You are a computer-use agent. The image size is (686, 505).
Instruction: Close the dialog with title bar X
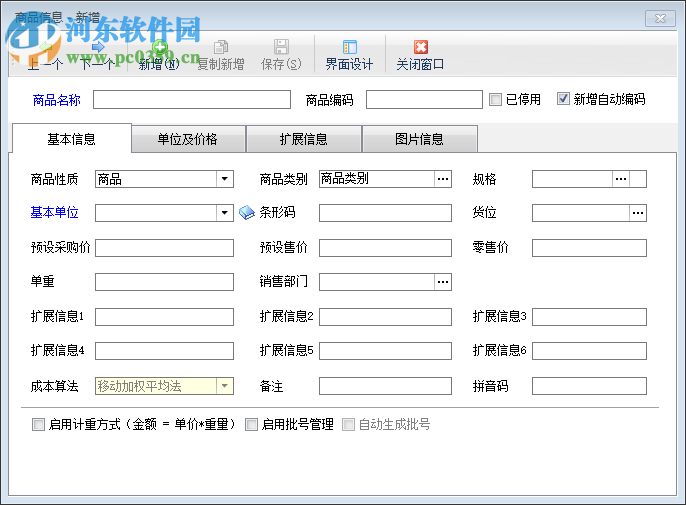pyautogui.click(x=660, y=18)
